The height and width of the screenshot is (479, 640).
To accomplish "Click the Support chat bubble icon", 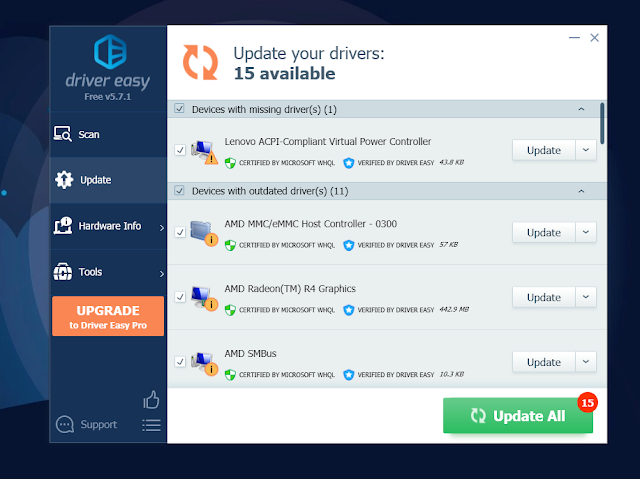I will tap(64, 424).
